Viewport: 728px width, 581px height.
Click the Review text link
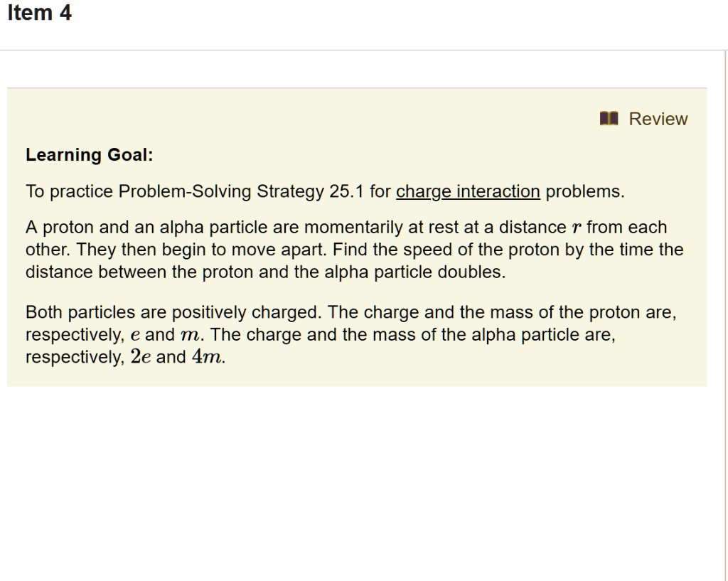click(x=657, y=119)
